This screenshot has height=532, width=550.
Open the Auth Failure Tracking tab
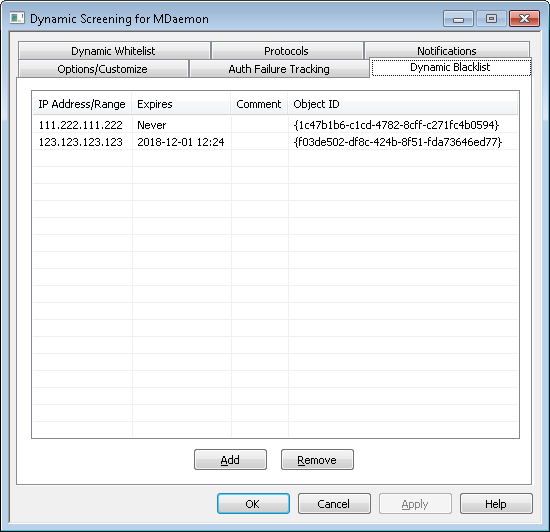pos(279,69)
